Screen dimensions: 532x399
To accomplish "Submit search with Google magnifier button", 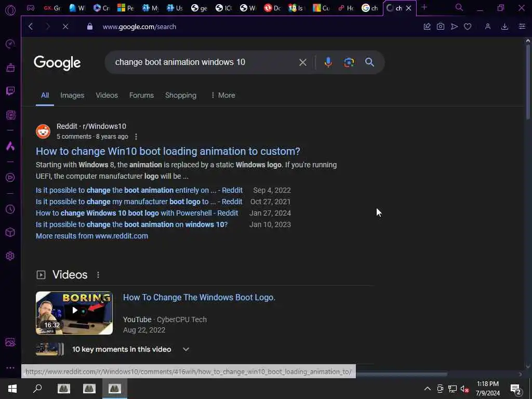I will click(x=369, y=62).
